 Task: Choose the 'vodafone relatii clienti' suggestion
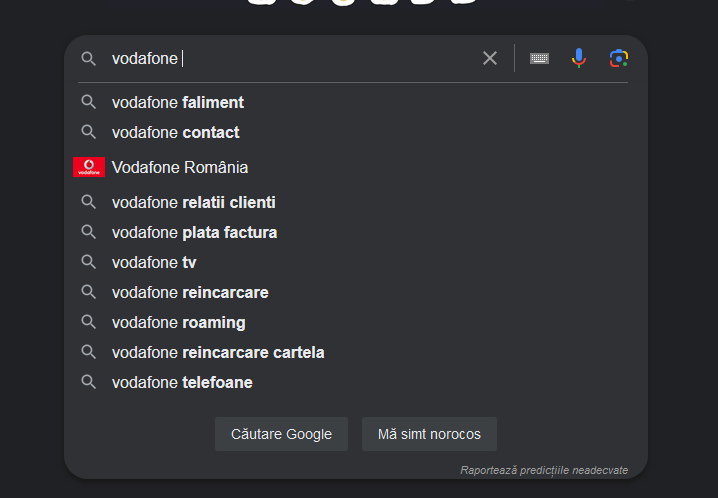(193, 202)
